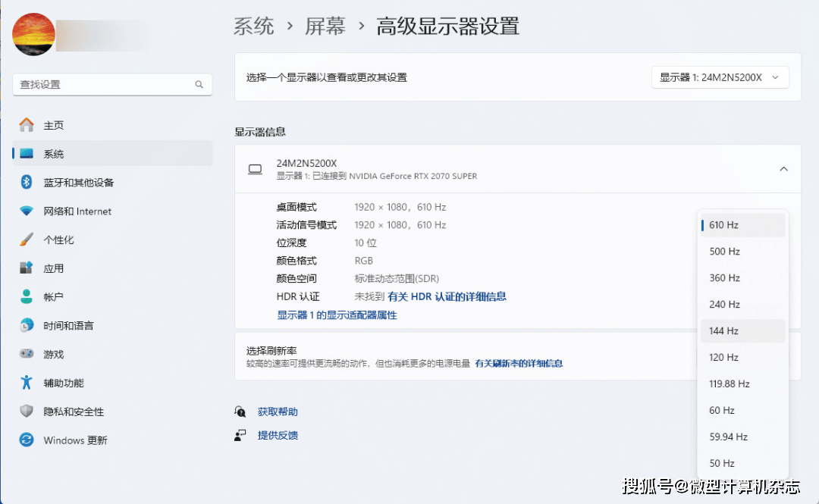The height and width of the screenshot is (504, 819).
Task: Open the 显示器 1: 24M2N5200X selector dropdown
Action: click(719, 77)
